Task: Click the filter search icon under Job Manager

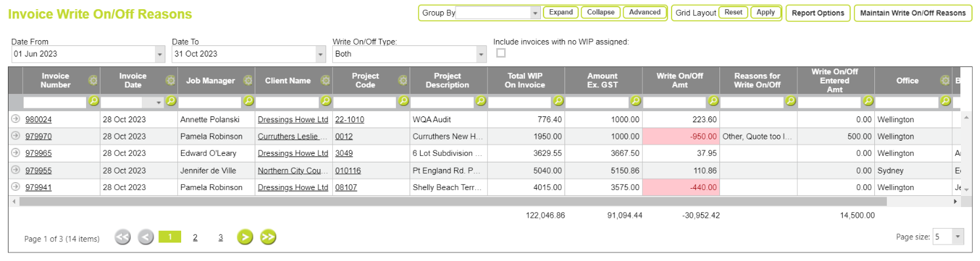Action: [248, 101]
